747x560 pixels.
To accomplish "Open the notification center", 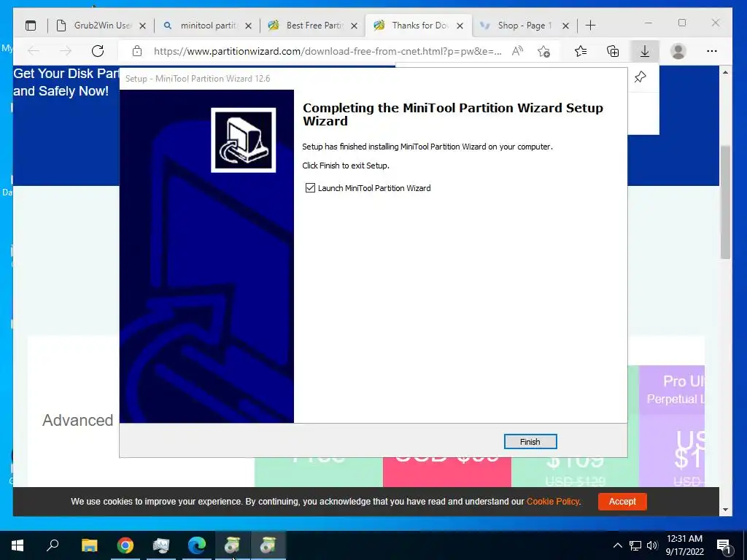I will [x=724, y=545].
